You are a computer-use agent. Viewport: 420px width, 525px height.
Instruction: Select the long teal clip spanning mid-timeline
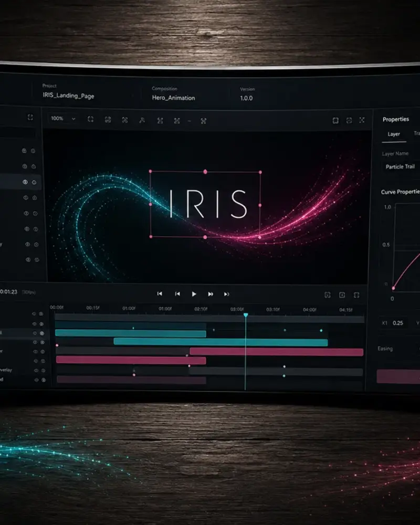tap(220, 342)
